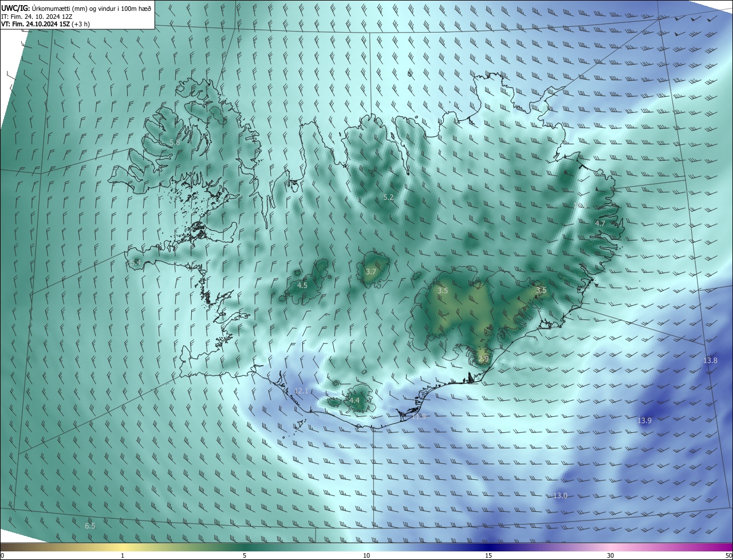Click the 12.1 value label on the map
The image size is (733, 560).
[301, 391]
